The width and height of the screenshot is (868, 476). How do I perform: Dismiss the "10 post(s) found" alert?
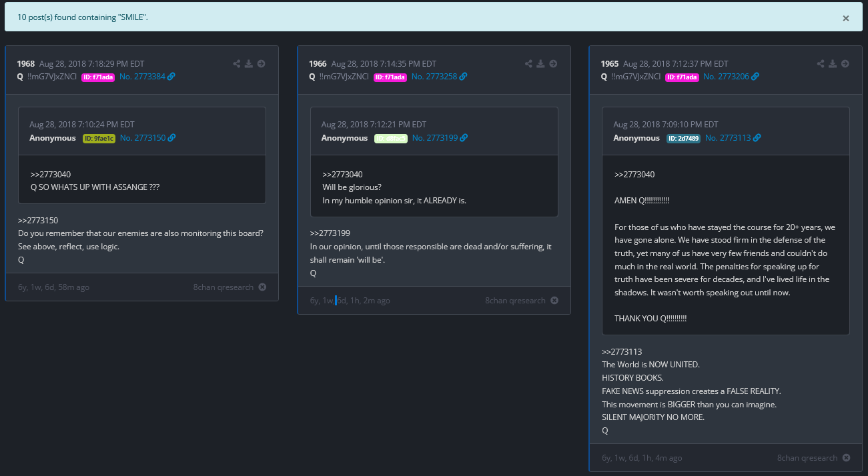[845, 18]
